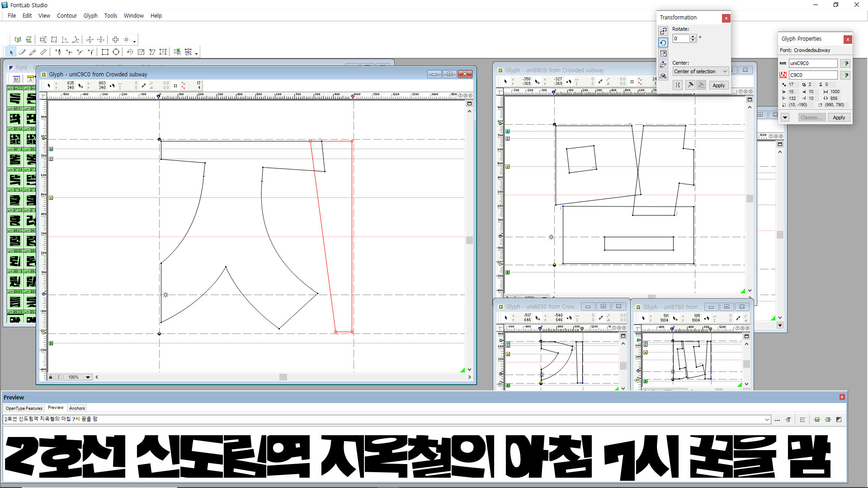Activate the free Rotate tool in toolbar
This screenshot has height=488, width=868.
[130, 52]
